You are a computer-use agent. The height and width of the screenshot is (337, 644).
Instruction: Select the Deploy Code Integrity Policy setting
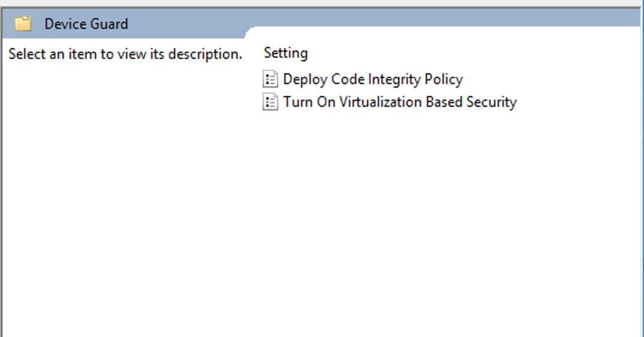[x=372, y=79]
